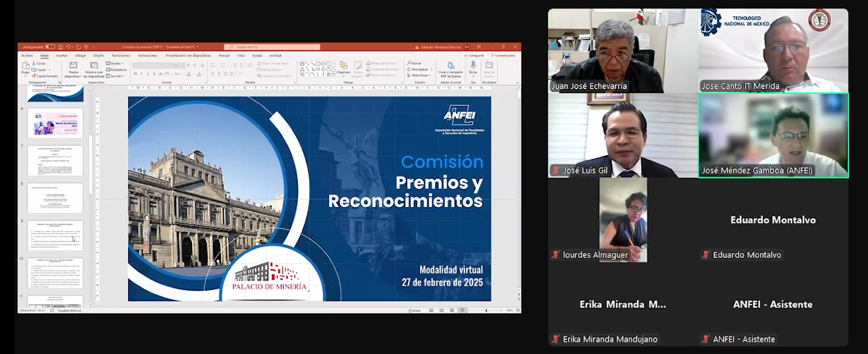Open Efectos de forma dropdown
The image size is (868, 354).
[383, 75]
